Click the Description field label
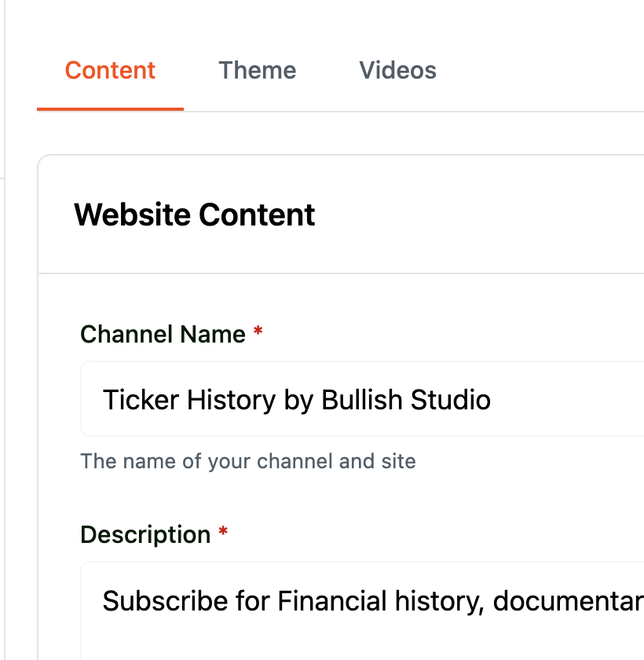Image resolution: width=644 pixels, height=660 pixels. pos(145,534)
